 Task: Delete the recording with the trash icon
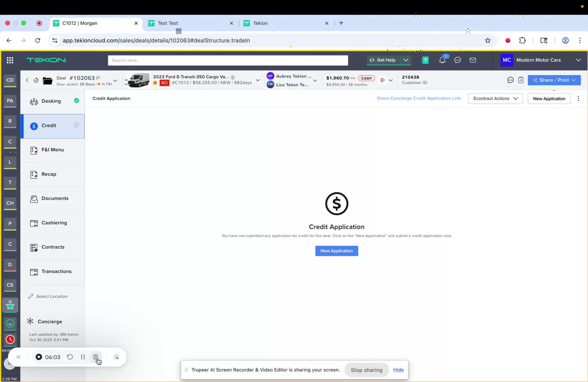coord(96,357)
